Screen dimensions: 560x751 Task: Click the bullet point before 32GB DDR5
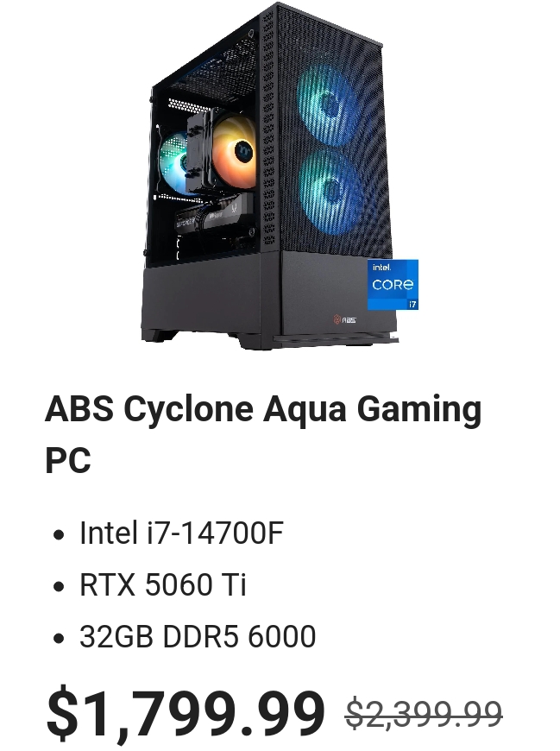click(59, 639)
